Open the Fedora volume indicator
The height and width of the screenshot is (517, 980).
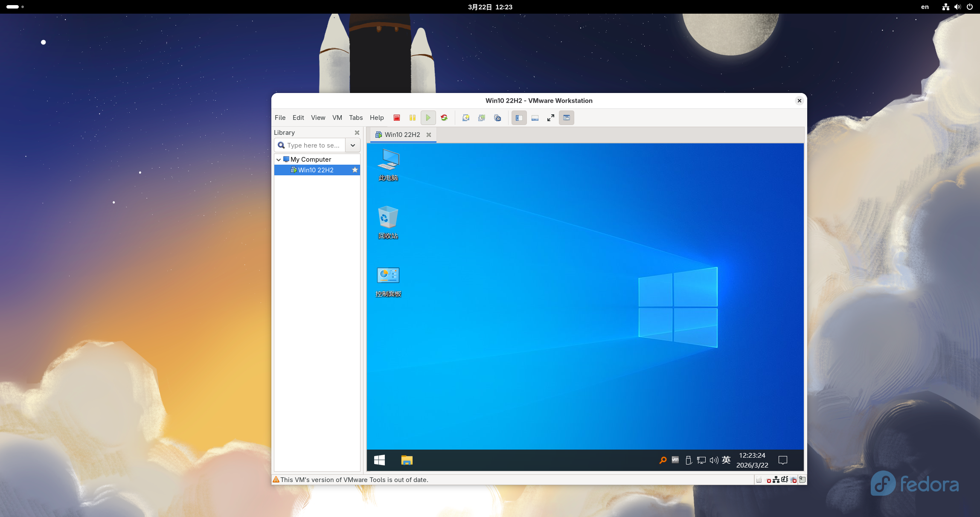click(x=957, y=7)
